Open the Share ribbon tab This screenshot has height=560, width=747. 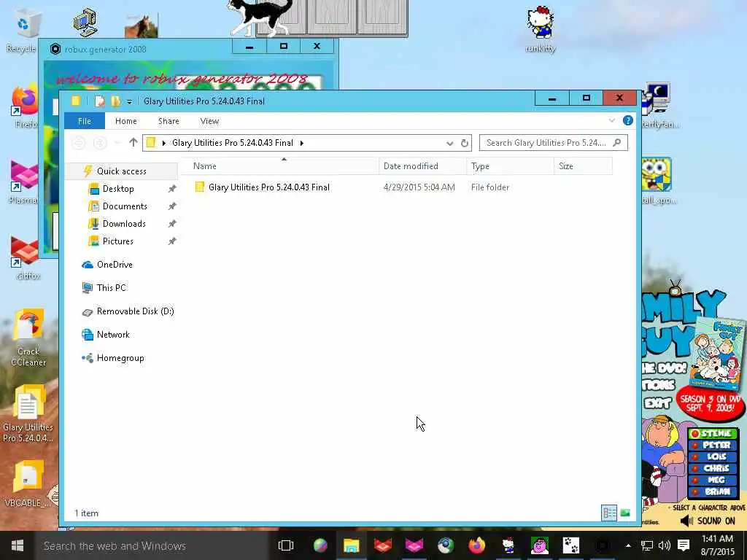point(169,121)
